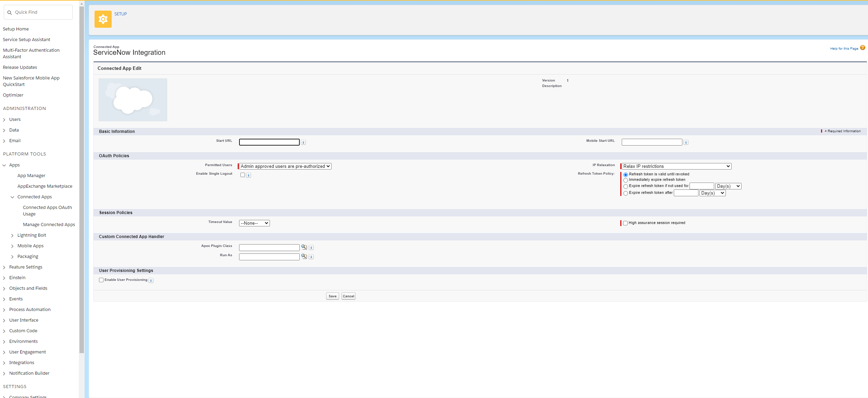Click the SETUP breadcrumb link
868x398 pixels.
click(121, 14)
